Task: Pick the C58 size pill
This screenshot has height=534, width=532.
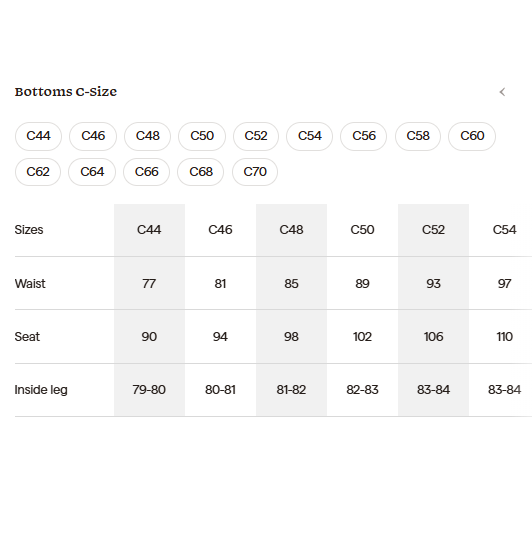Action: point(418,136)
